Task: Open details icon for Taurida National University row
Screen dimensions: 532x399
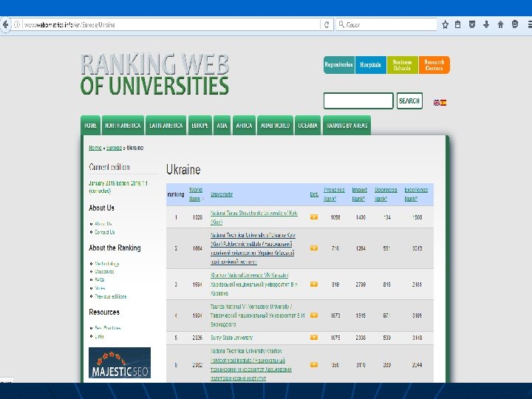Action: 314,316
